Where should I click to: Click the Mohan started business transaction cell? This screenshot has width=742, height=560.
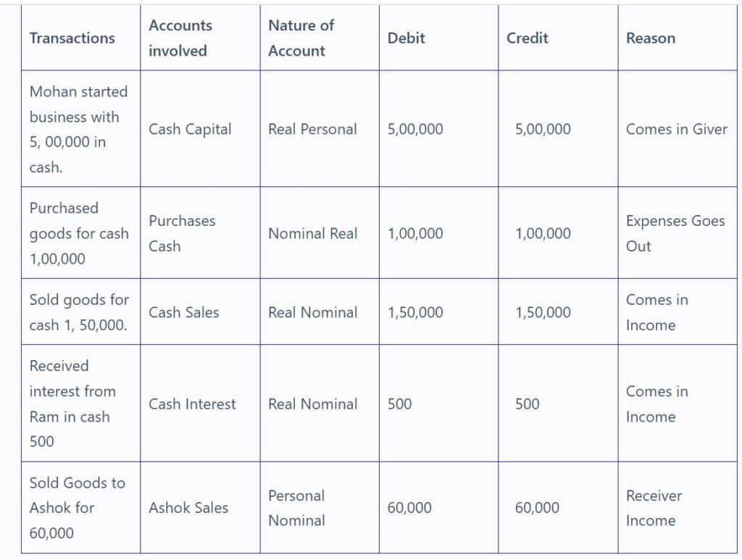click(x=78, y=130)
